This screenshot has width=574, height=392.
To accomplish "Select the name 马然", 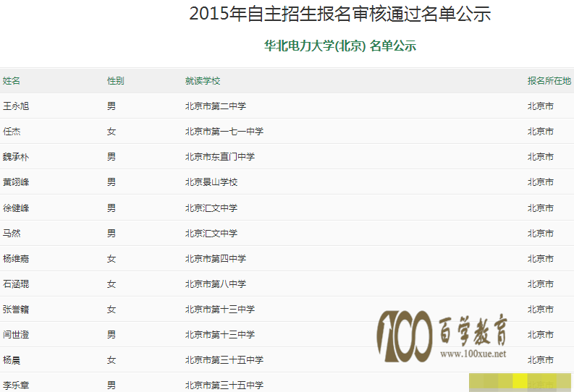I will (12, 234).
